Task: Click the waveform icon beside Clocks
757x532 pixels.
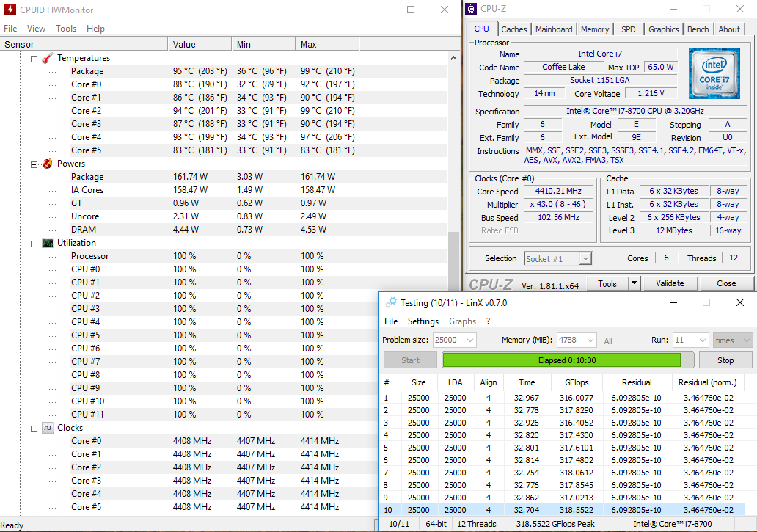Action: 47,428
